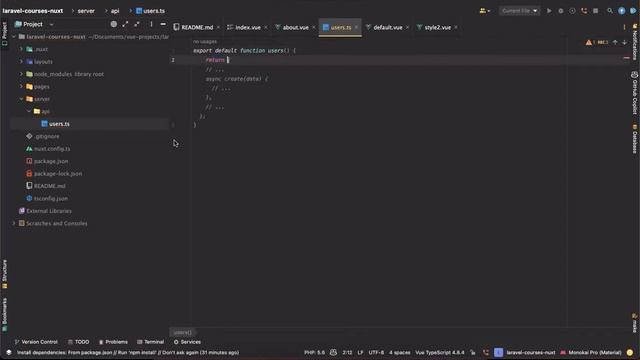640x360 pixels.
Task: Expand the .nuxt folder
Action: (x=21, y=49)
